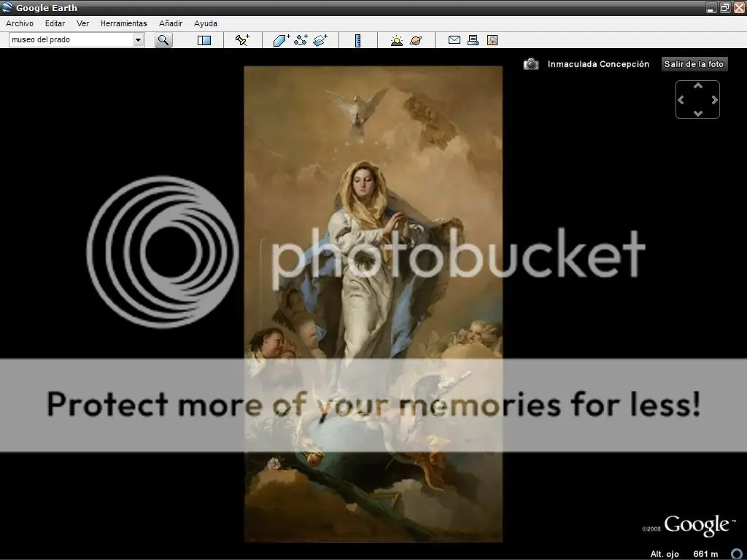Screen dimensions: 747x560
Task: Click the Alt. ojo 661 m readout
Action: tap(684, 554)
